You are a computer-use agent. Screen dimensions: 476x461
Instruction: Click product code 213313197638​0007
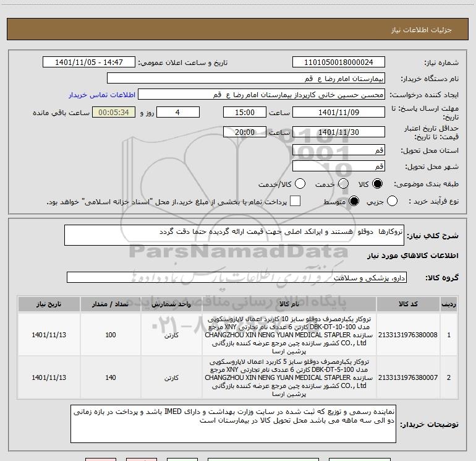(x=408, y=377)
